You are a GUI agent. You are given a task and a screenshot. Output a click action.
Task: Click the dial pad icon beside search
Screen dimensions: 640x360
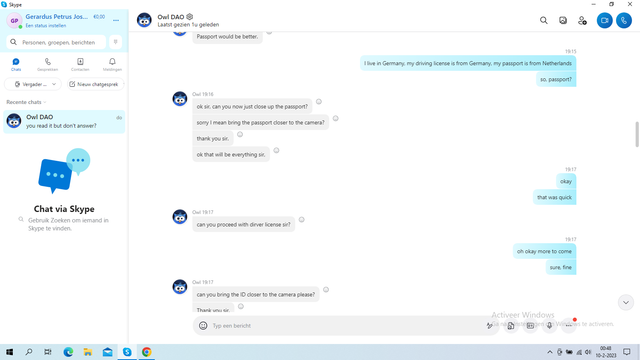(x=116, y=42)
